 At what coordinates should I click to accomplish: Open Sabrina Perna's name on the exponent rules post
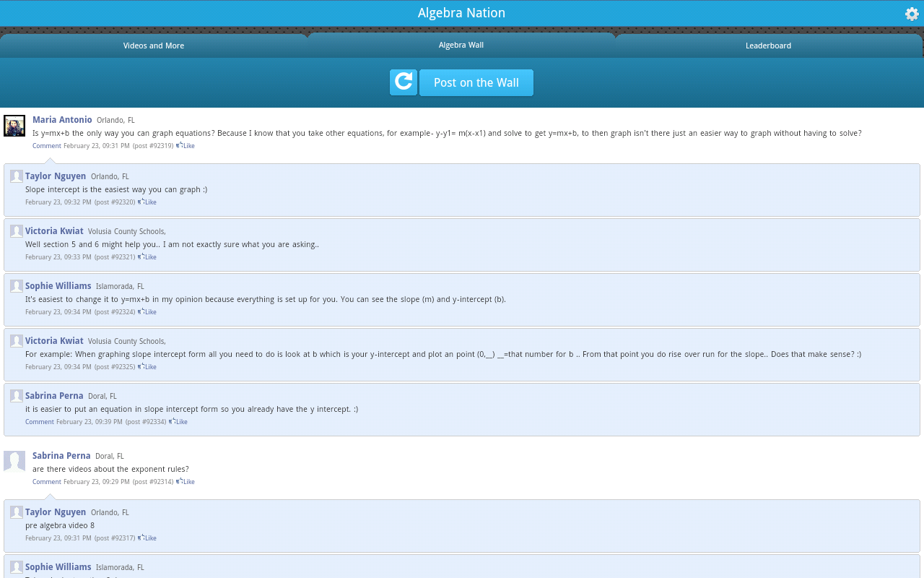coord(61,456)
